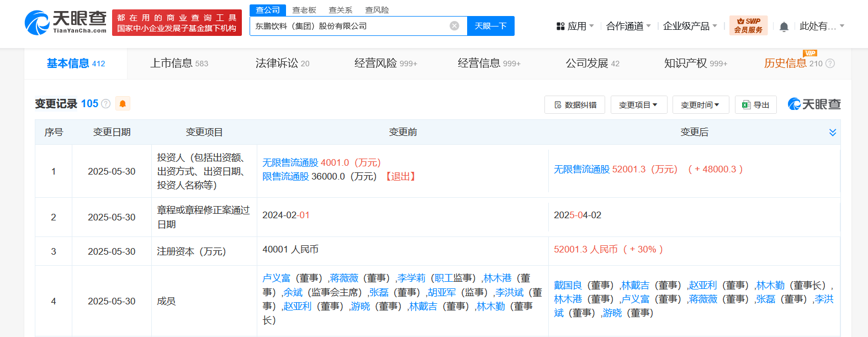Open the 经营信息 999+ tab

(x=489, y=64)
